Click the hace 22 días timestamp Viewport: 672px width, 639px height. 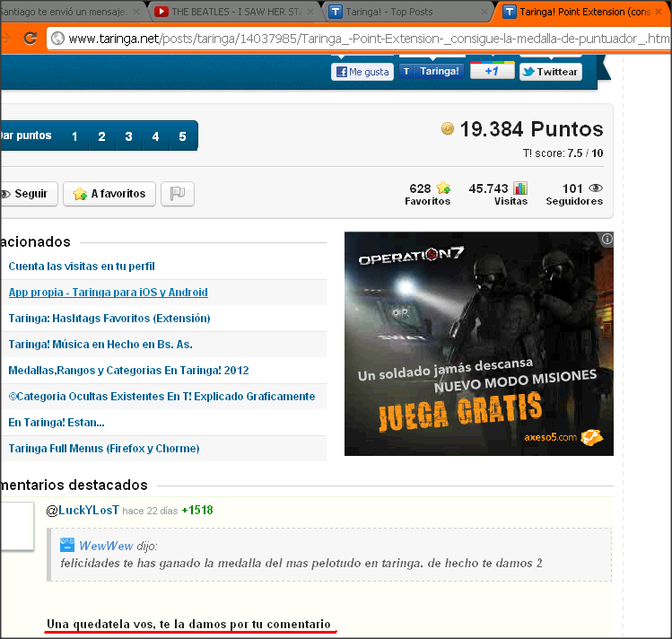coord(150,511)
